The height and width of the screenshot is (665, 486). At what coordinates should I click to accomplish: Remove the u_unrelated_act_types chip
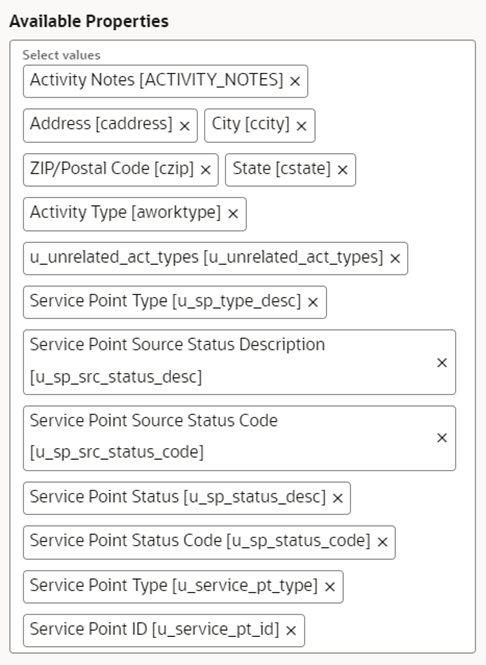point(395,258)
